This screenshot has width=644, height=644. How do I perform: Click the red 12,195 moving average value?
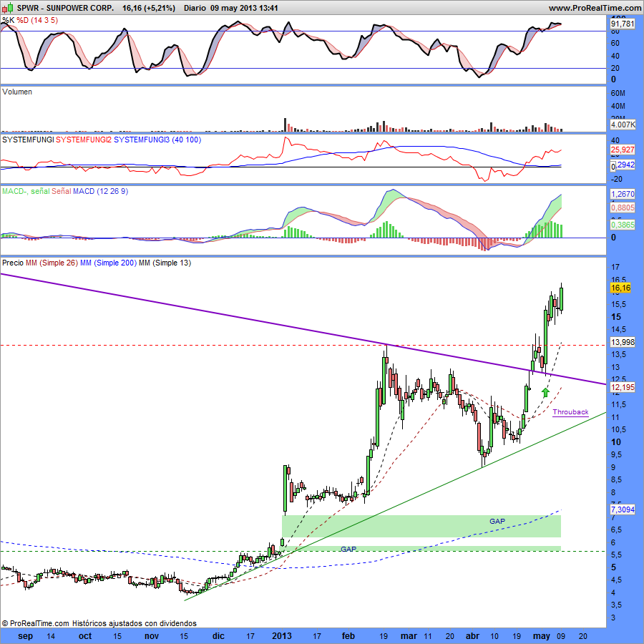pyautogui.click(x=623, y=387)
